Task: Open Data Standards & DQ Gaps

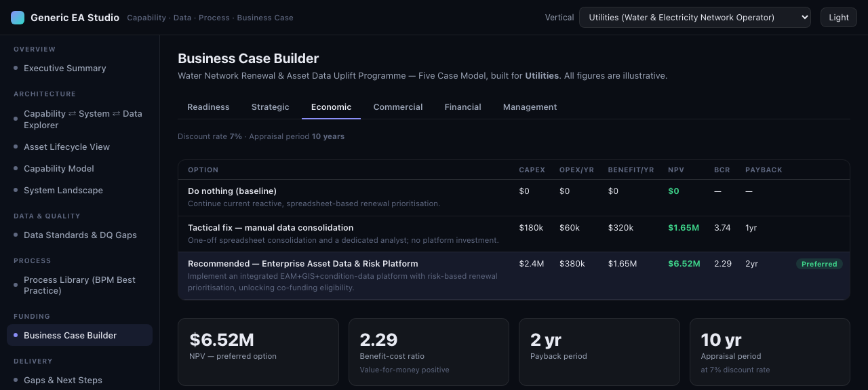Action: (x=79, y=235)
